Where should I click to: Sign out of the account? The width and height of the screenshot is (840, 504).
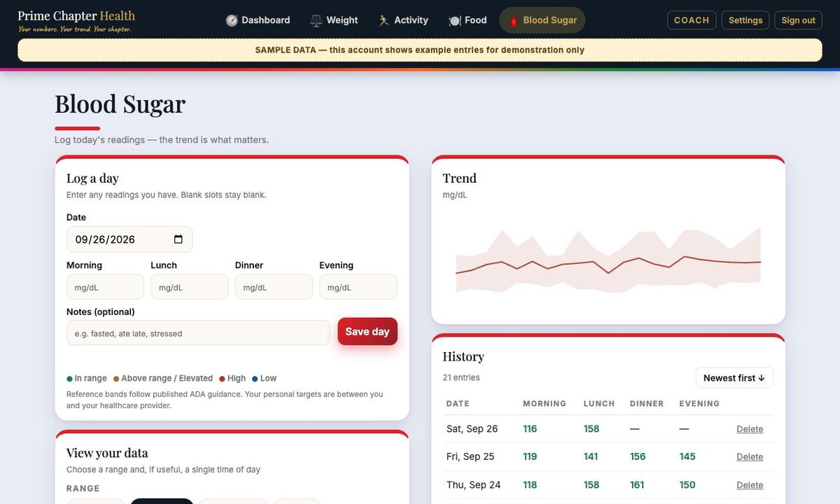798,20
